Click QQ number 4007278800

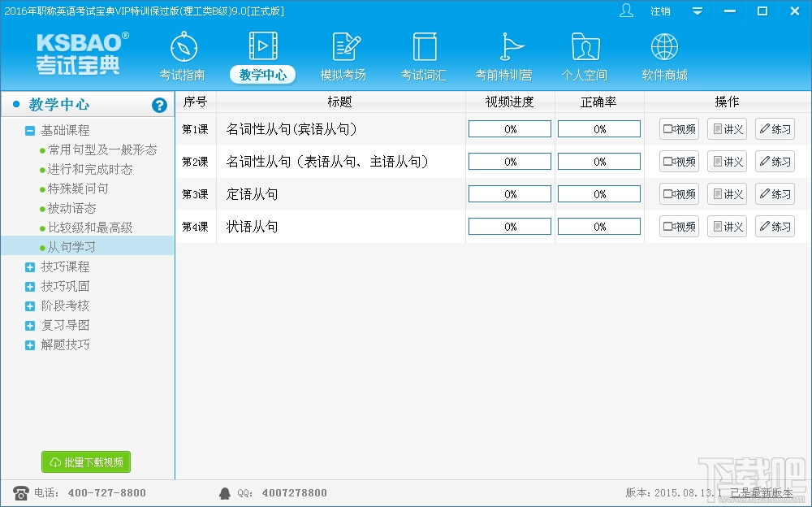pos(294,493)
